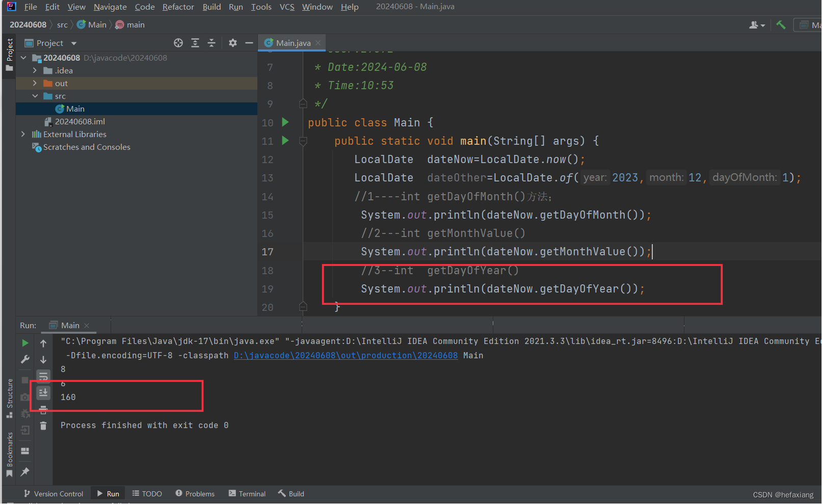Pin the Run tab with pin icon

pos(25,472)
